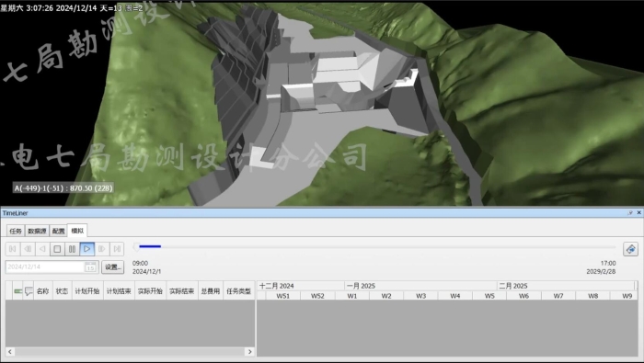Click the export animation icon

(x=630, y=249)
